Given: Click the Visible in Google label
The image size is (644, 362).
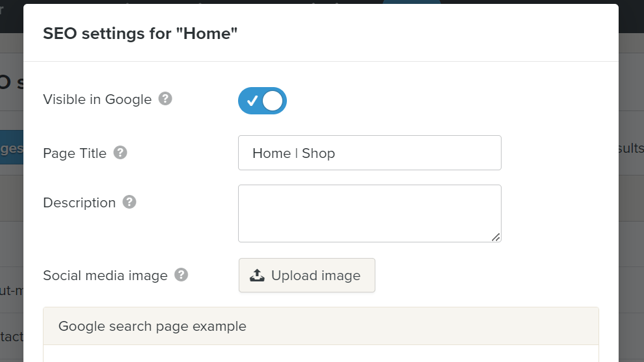Looking at the screenshot, I should click(x=98, y=99).
